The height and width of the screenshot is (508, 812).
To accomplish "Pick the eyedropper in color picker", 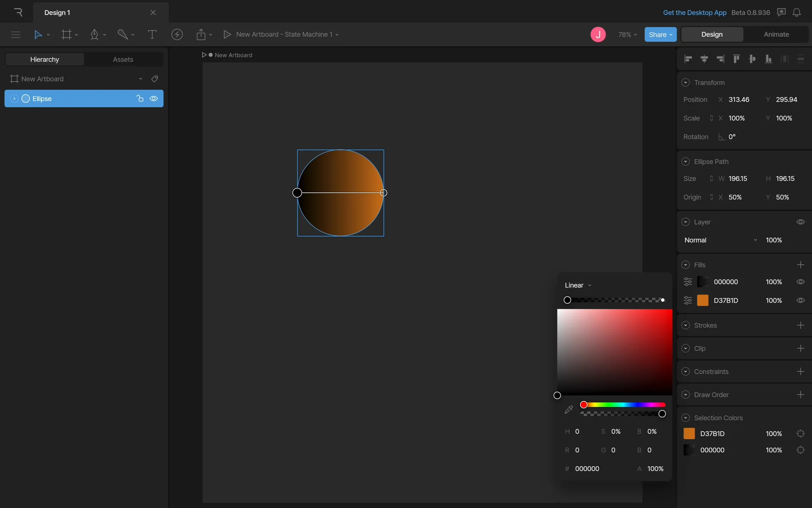I will pyautogui.click(x=568, y=409).
